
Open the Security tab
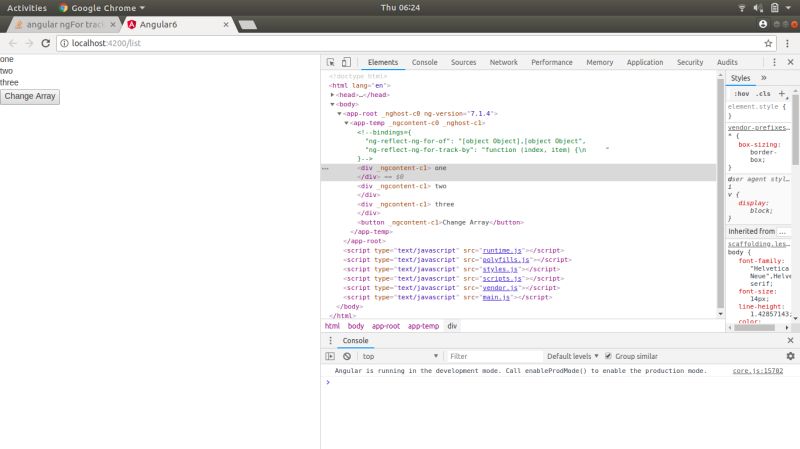[690, 62]
